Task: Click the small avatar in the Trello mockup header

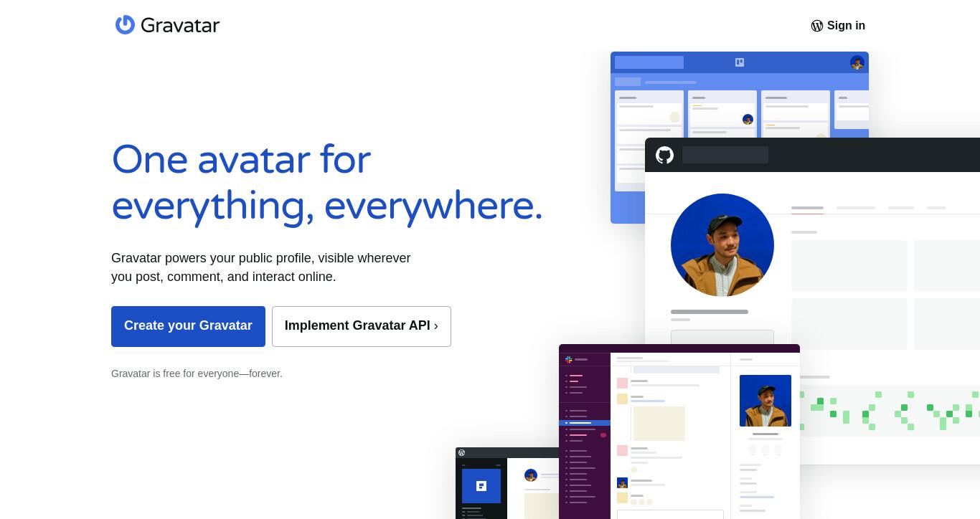Action: [857, 62]
